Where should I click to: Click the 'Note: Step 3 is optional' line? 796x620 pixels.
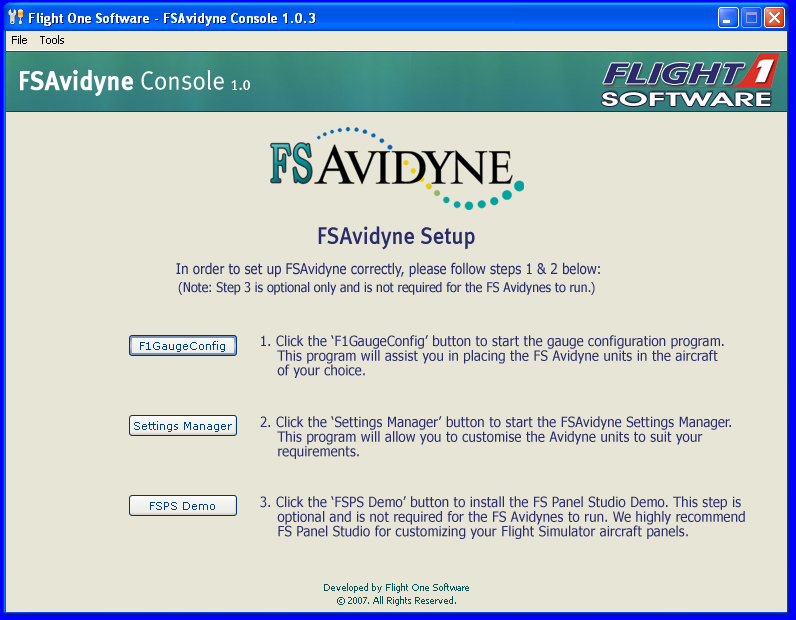pyautogui.click(x=386, y=287)
